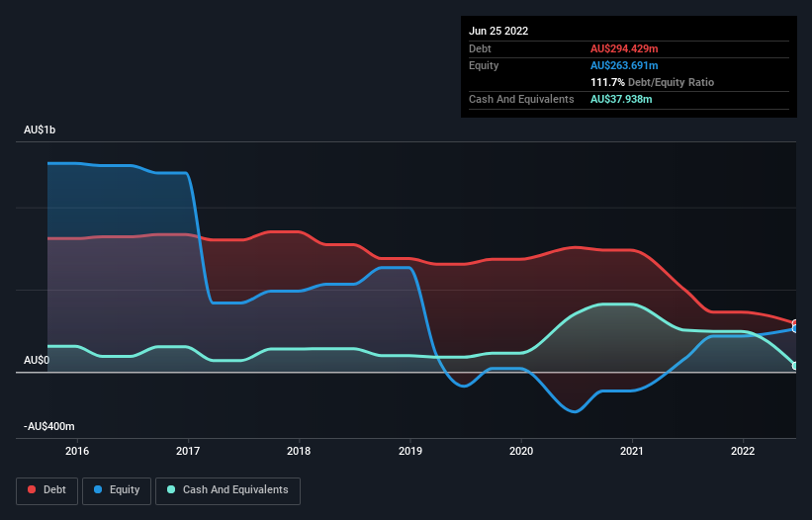
Task: Select the teal Cash endpoint marker
Action: click(795, 366)
